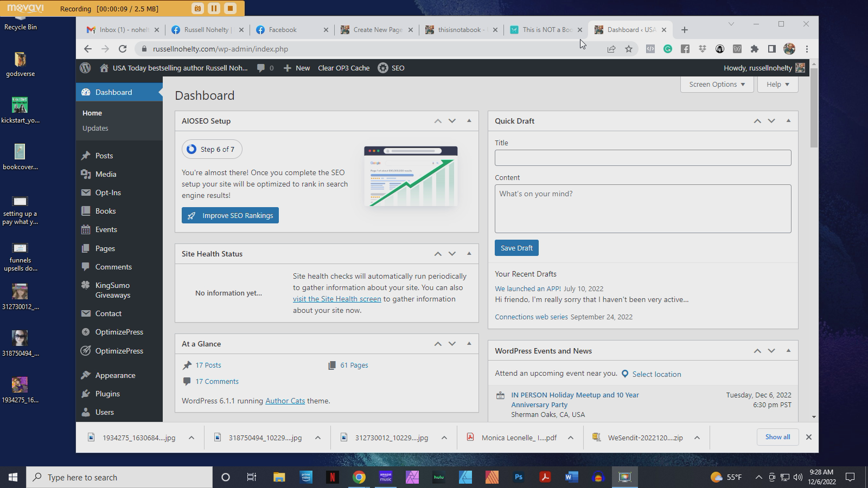Pause the Movavi screen recording
The width and height of the screenshot is (868, 488).
[x=214, y=8]
